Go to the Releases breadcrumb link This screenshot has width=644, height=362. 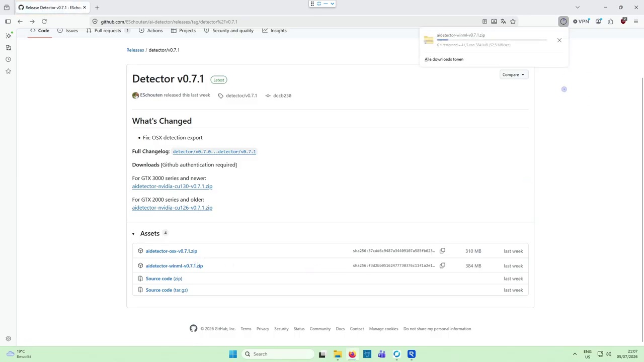point(135,50)
